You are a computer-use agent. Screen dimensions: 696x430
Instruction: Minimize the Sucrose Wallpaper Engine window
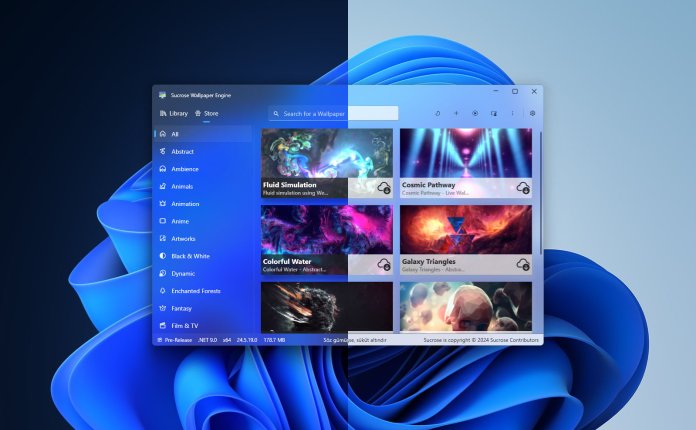coord(496,91)
